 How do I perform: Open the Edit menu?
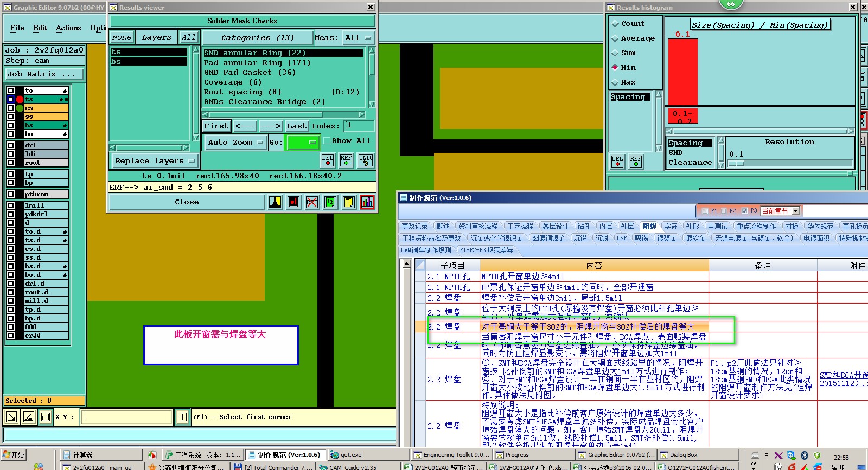[x=40, y=28]
